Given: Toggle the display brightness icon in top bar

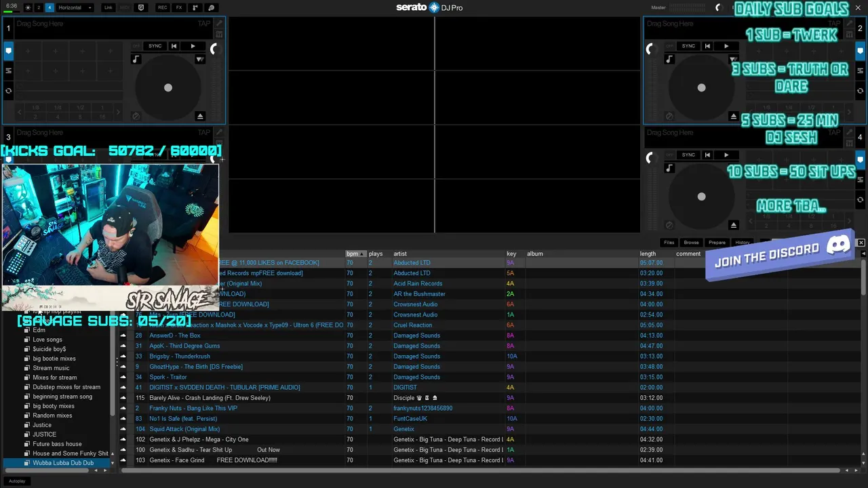Looking at the screenshot, I should [x=28, y=7].
